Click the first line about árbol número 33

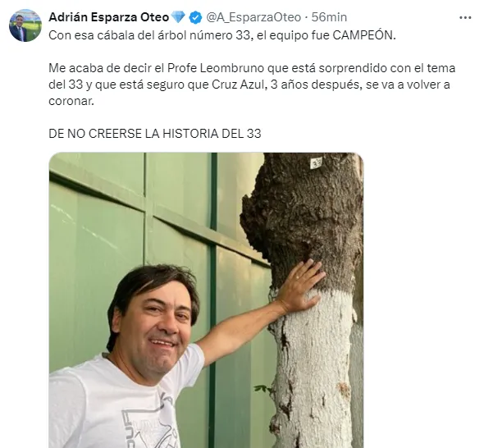point(222,35)
